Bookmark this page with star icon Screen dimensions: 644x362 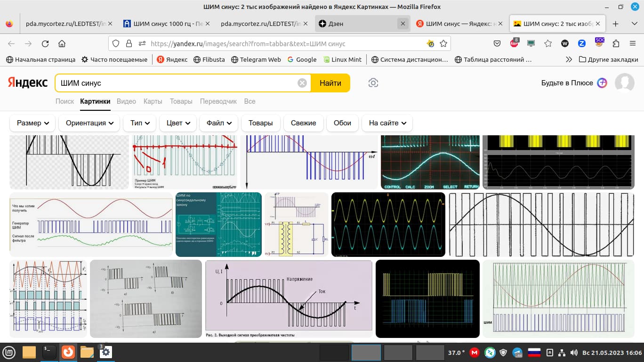[443, 43]
